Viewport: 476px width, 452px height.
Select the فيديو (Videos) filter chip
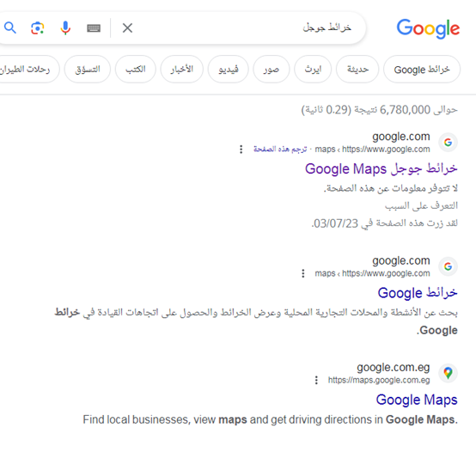(229, 70)
